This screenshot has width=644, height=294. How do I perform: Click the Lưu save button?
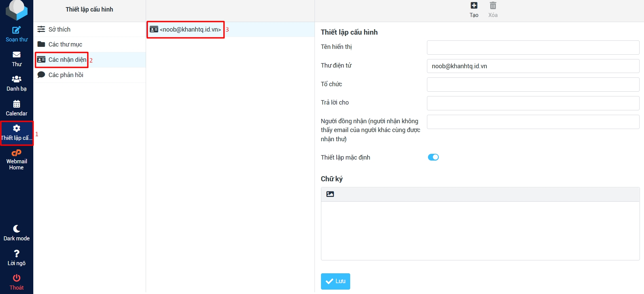coord(335,281)
